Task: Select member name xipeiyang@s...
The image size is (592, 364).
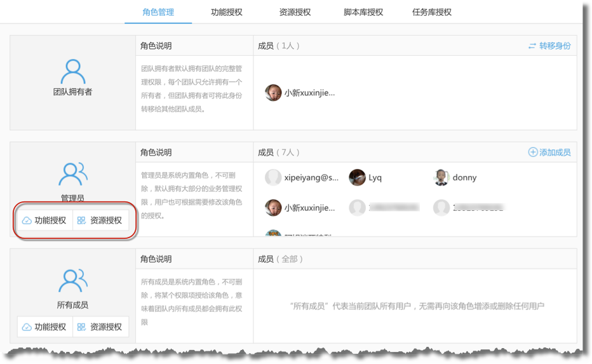Action: point(311,177)
